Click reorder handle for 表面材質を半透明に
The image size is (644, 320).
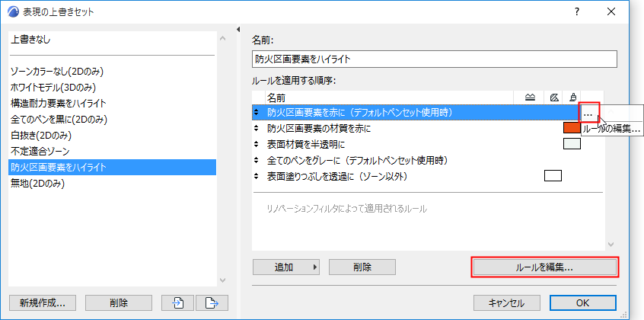pyautogui.click(x=257, y=144)
